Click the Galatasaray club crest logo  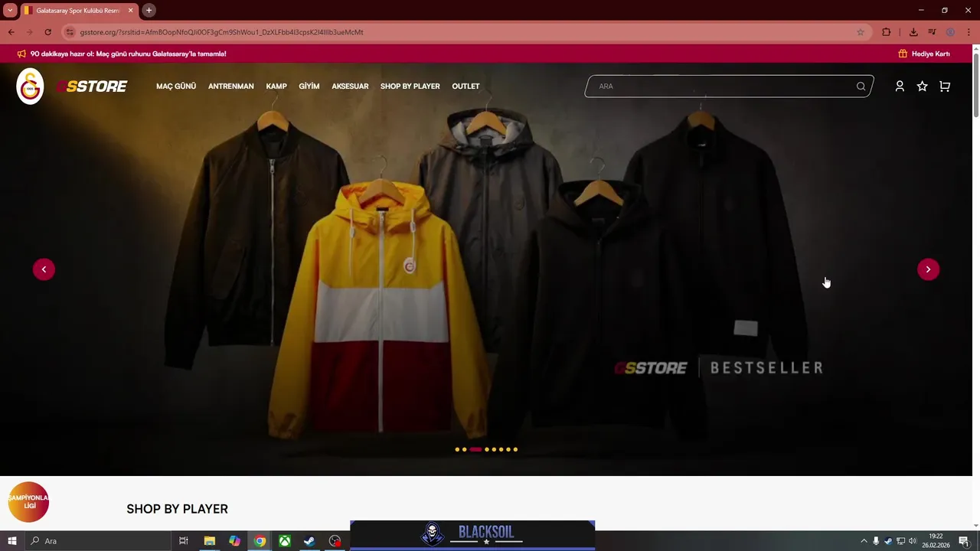pos(30,86)
